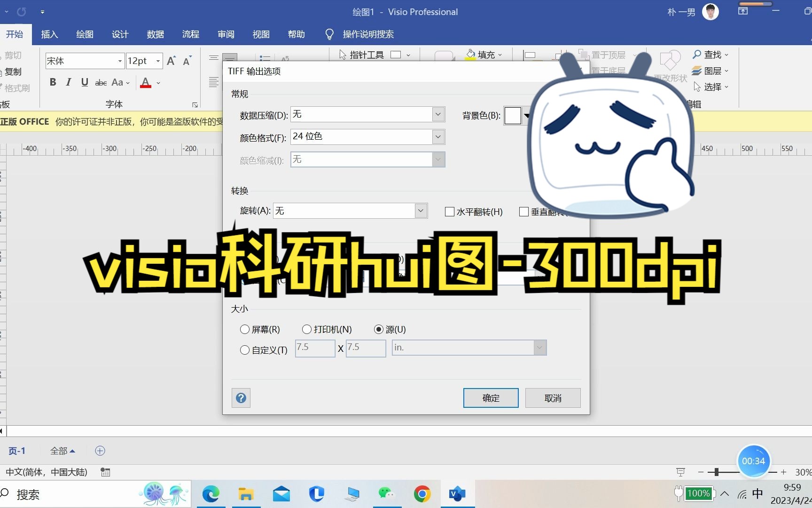The image size is (812, 508).
Task: Click the zoom in plus button
Action: [783, 472]
